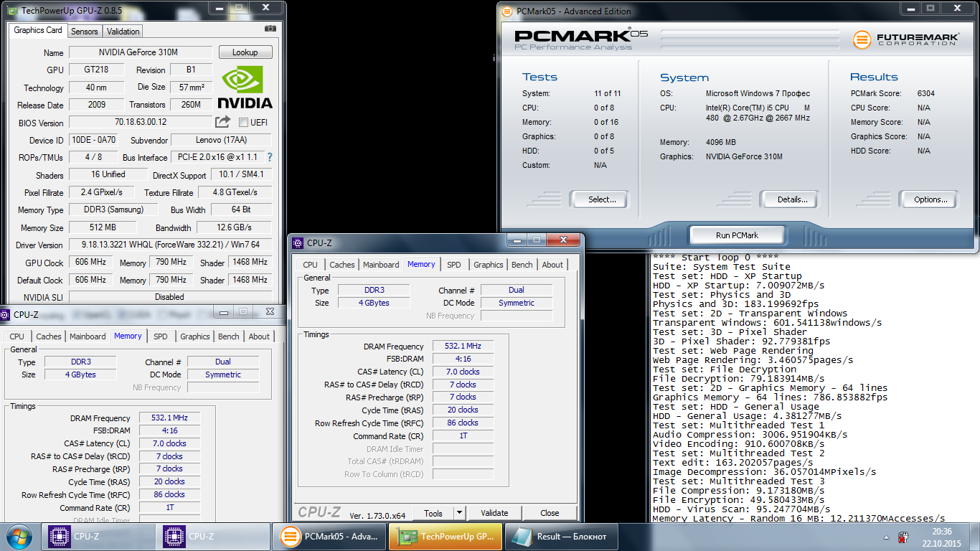The width and height of the screenshot is (980, 551).
Task: Click the Lookup button in GPU-Z
Action: 245,52
